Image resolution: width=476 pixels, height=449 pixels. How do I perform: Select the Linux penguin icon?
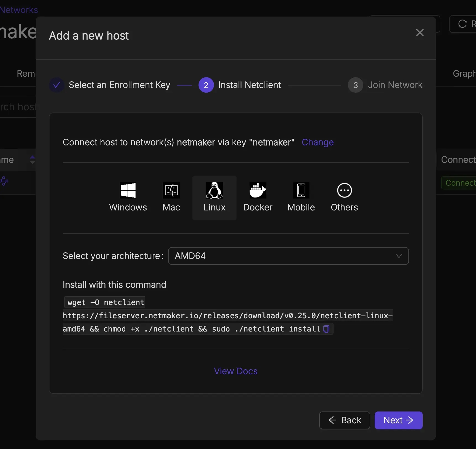pos(214,190)
